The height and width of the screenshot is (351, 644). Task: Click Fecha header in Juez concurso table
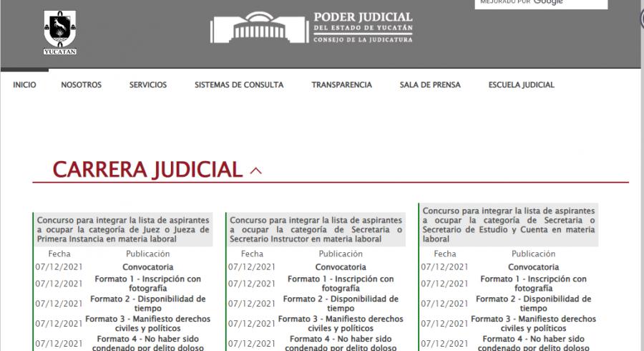tap(59, 254)
